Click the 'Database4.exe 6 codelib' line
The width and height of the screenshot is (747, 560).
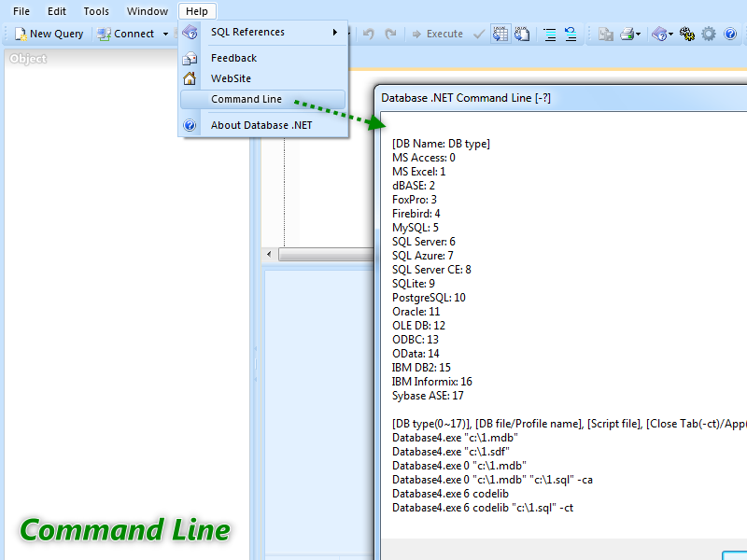451,494
